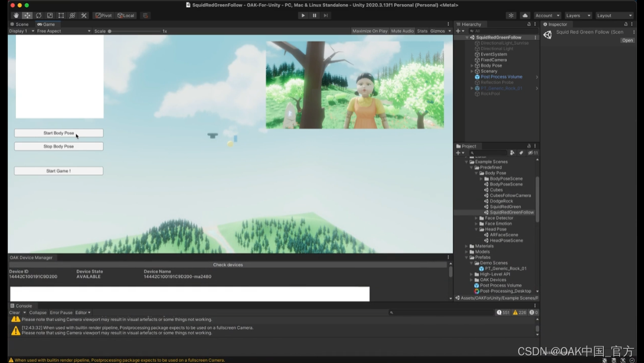The width and height of the screenshot is (644, 363).
Task: Open the Layout dropdown
Action: pos(614,15)
